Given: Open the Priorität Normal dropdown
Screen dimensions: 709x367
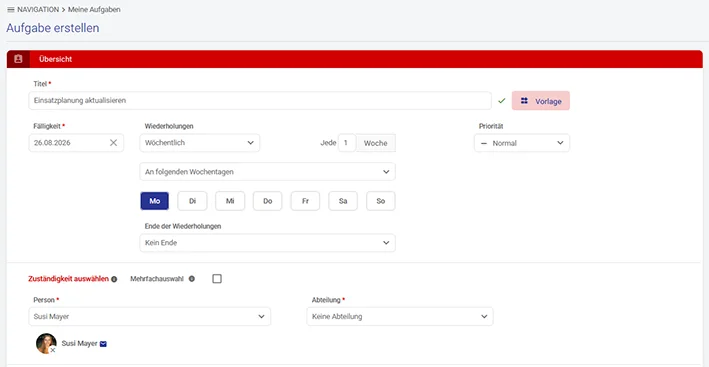Looking at the screenshot, I should click(522, 143).
